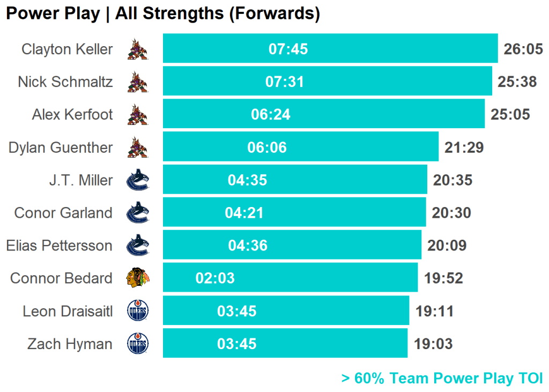Select the 04:21 label in Garland's bar
The image size is (549, 392).
tap(244, 213)
